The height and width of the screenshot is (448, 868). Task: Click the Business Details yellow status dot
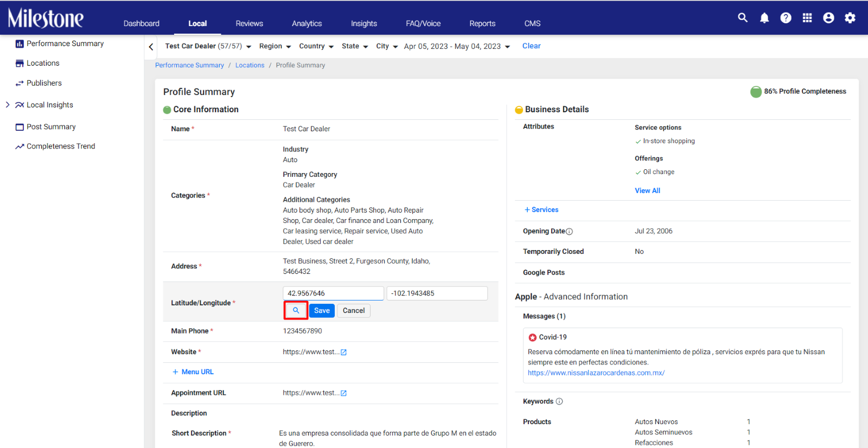519,110
